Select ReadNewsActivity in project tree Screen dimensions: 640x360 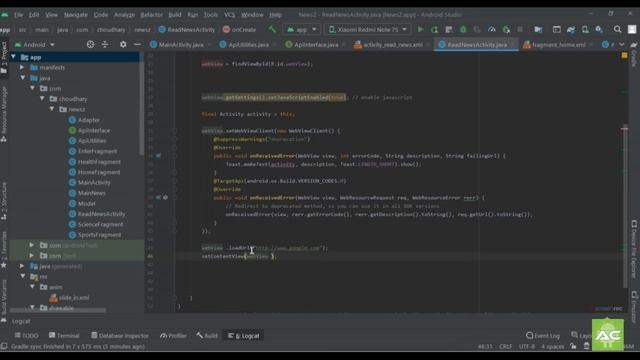tap(101, 214)
